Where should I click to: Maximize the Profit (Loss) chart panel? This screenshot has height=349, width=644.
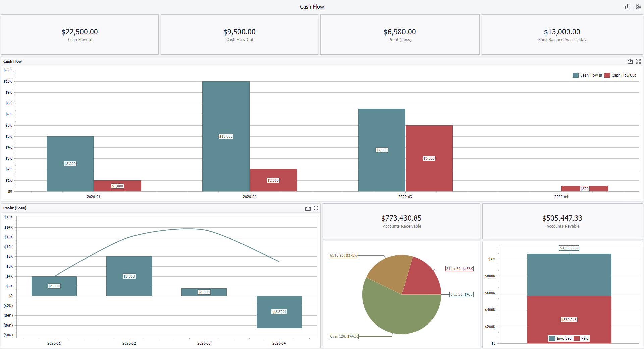click(316, 208)
